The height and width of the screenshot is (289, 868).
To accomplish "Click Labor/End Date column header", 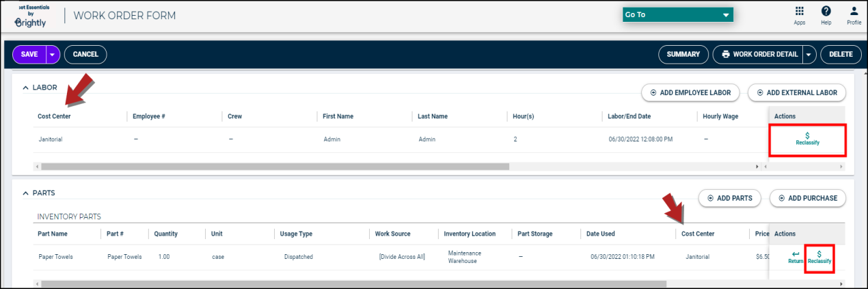I will (x=629, y=116).
